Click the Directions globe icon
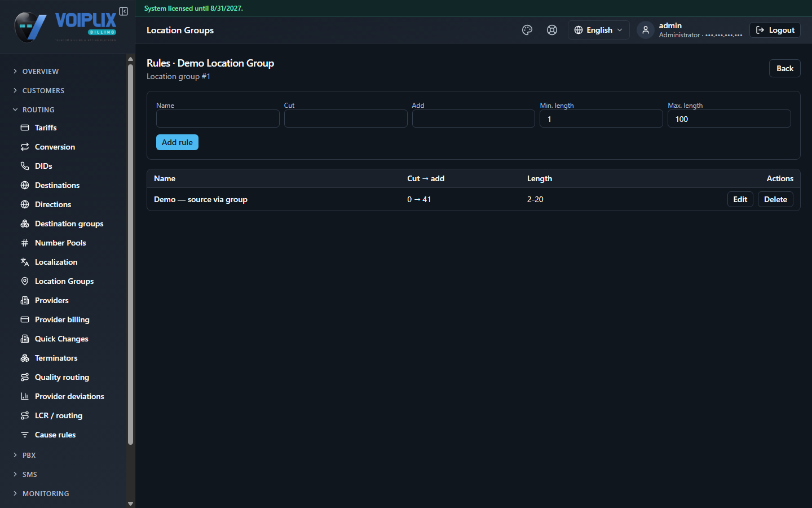The height and width of the screenshot is (508, 812). [x=25, y=204]
